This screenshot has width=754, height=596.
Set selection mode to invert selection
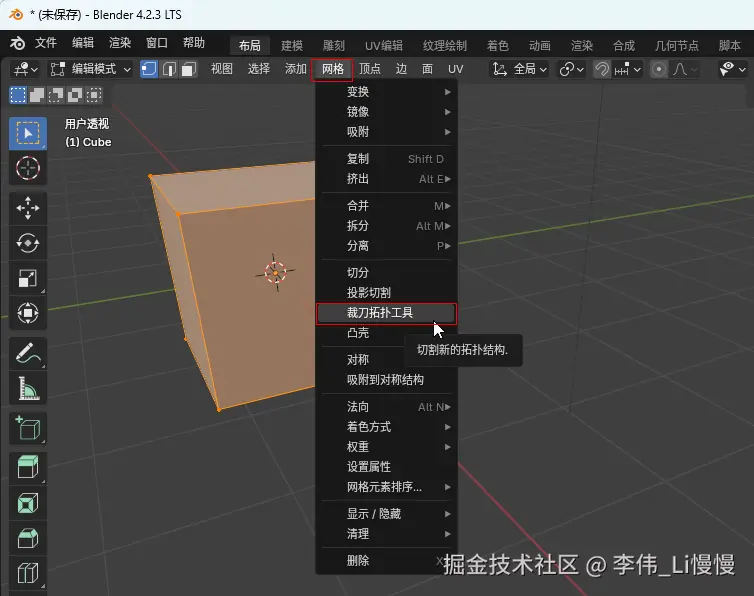75,95
